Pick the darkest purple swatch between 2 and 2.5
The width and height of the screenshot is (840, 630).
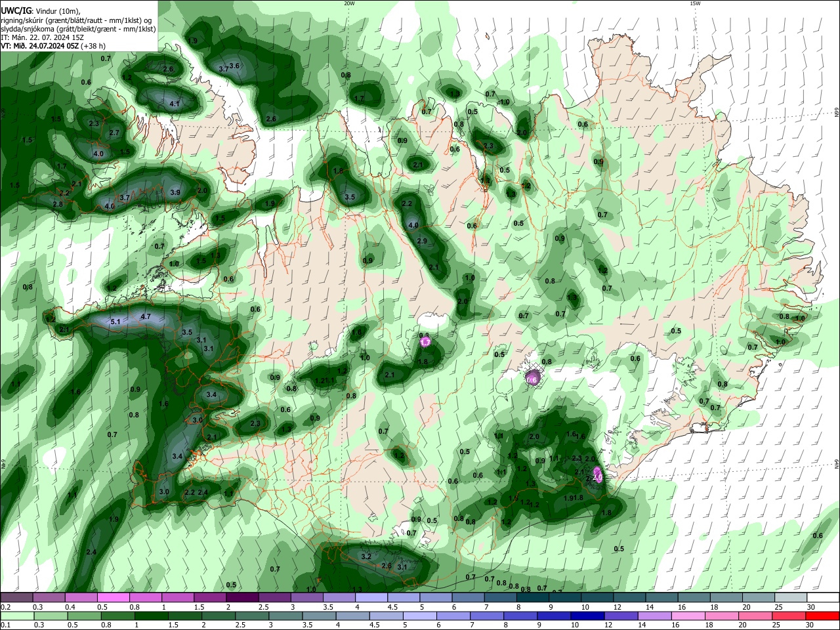coord(242,598)
